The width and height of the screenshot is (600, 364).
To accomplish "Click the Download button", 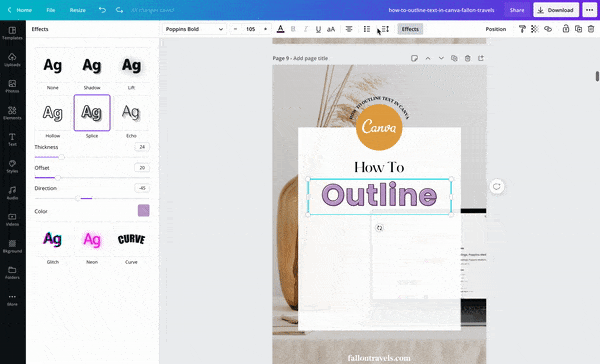I will click(556, 10).
